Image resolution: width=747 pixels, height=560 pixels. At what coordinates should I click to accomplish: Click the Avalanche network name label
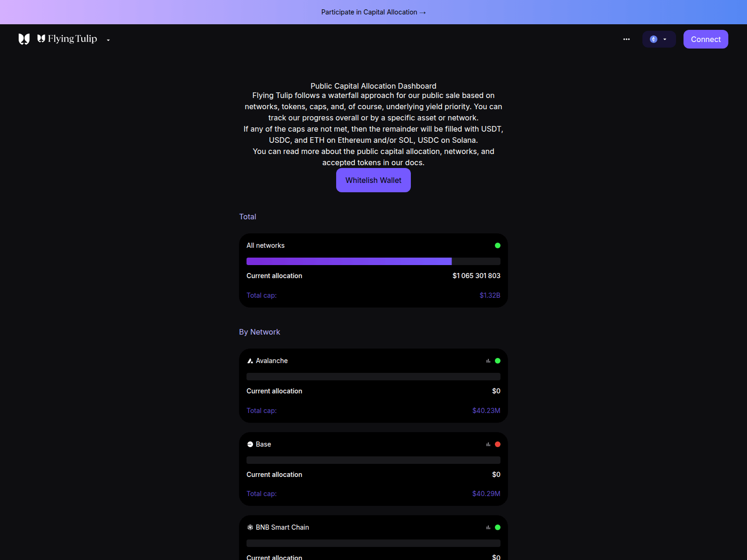(x=272, y=361)
